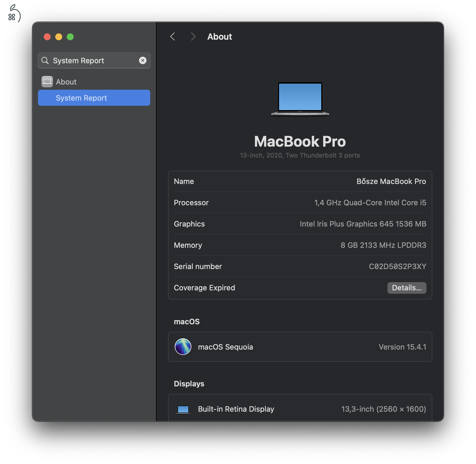The width and height of the screenshot is (476, 464).
Task: Click the 1,4 GHz Quad-Core processor value
Action: (370, 203)
